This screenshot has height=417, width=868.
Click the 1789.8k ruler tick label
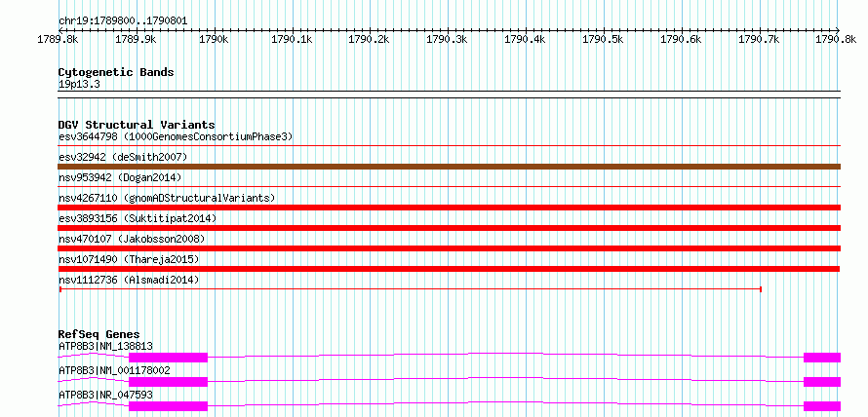[58, 39]
